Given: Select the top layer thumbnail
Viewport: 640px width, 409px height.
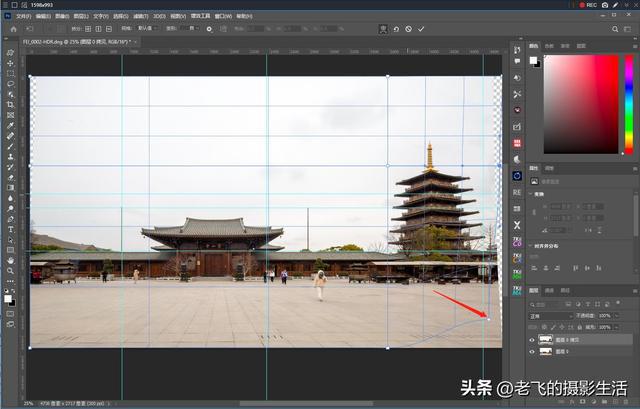Looking at the screenshot, I should 545,340.
